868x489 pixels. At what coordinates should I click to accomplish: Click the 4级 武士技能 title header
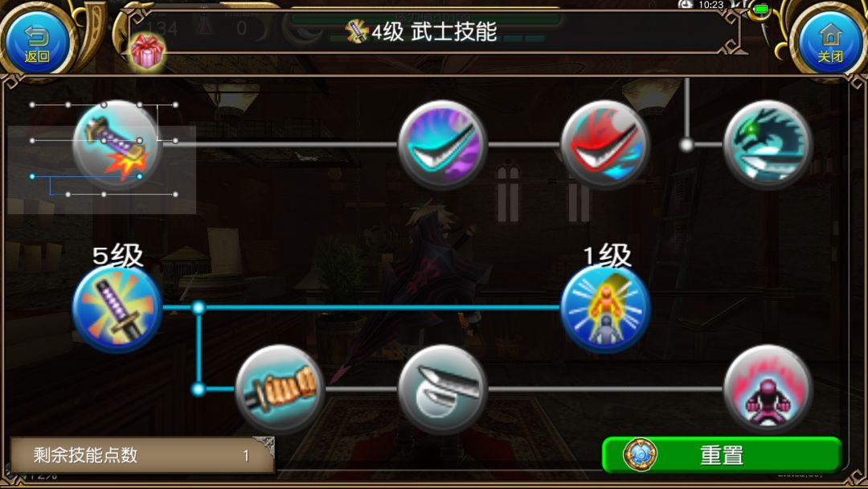click(422, 31)
